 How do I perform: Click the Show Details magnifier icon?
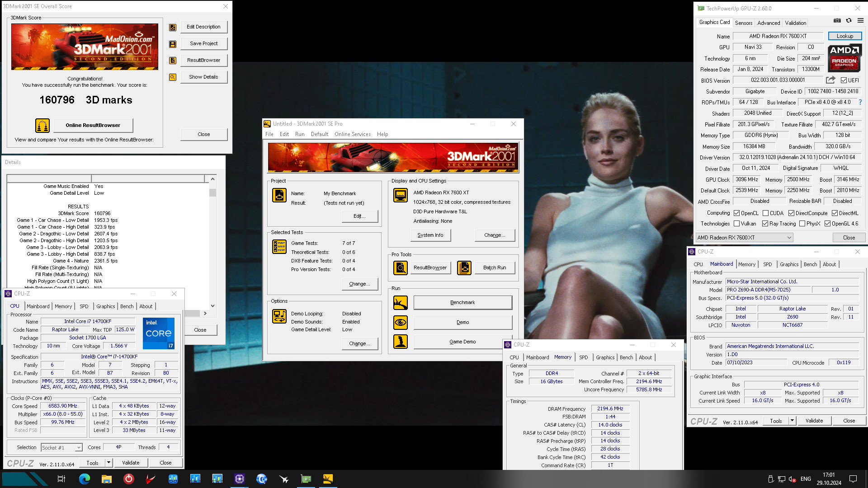click(173, 77)
